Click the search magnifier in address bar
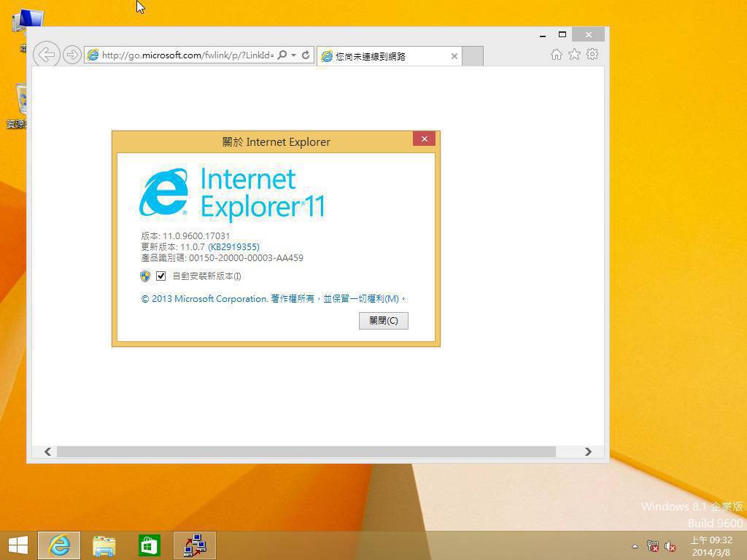 pyautogui.click(x=282, y=55)
